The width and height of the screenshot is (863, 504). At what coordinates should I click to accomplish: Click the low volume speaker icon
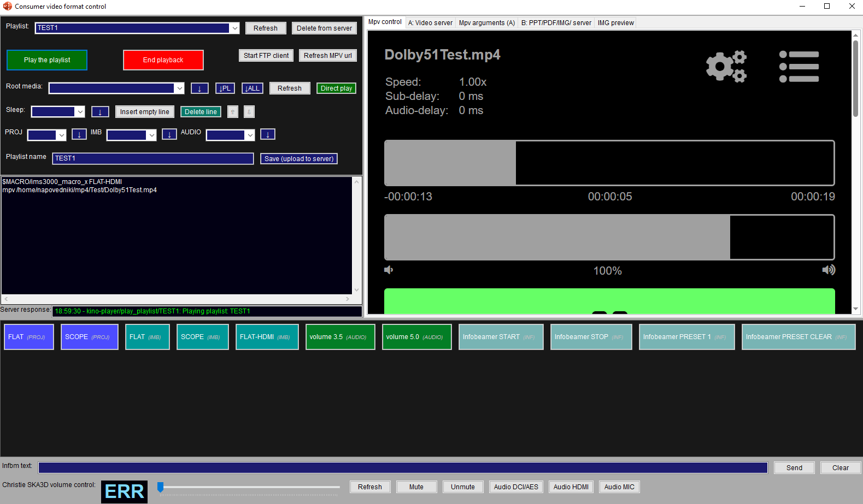pyautogui.click(x=389, y=270)
